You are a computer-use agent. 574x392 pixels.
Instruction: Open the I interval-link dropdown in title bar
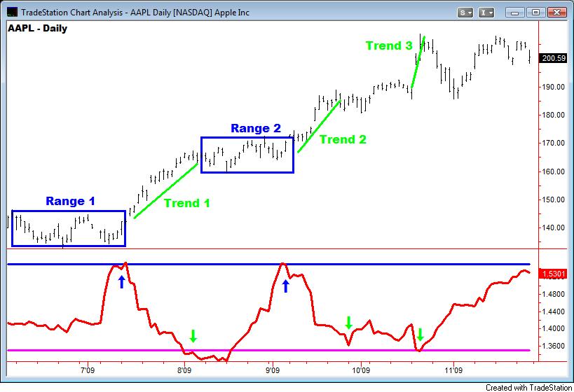click(x=486, y=13)
